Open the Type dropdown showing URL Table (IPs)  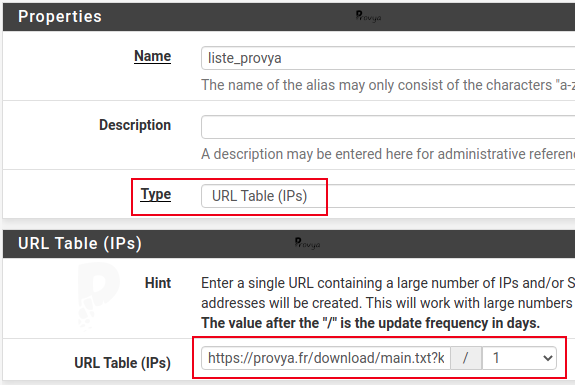point(388,196)
